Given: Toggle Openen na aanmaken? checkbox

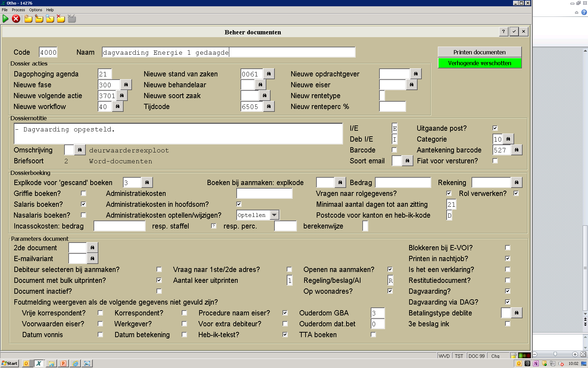Looking at the screenshot, I should 390,270.
